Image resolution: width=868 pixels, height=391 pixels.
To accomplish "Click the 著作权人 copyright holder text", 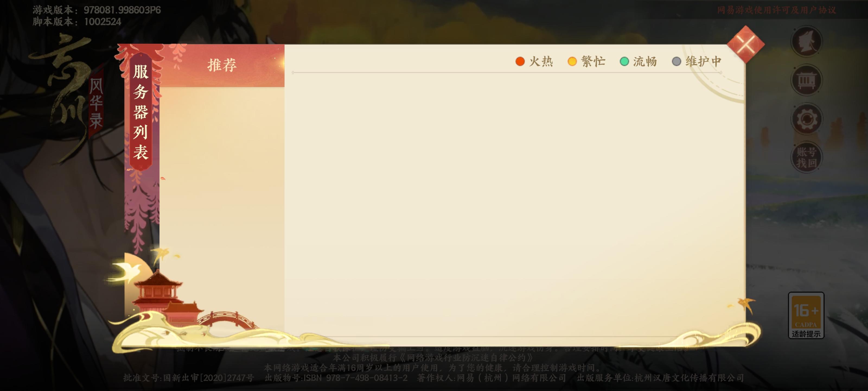I will point(491,378).
